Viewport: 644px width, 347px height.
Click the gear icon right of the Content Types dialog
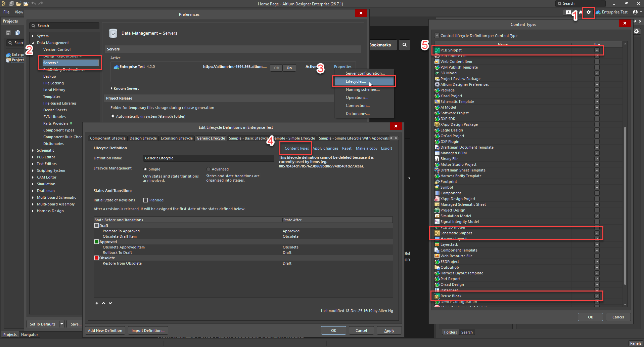(637, 31)
